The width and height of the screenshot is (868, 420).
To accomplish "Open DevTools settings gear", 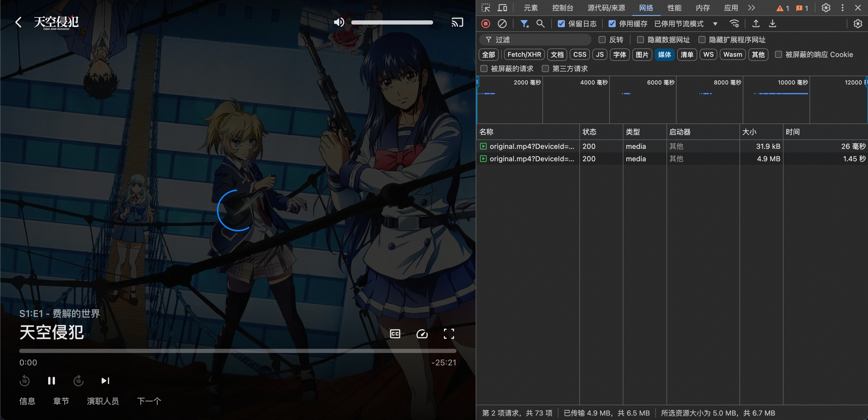I will (x=826, y=8).
